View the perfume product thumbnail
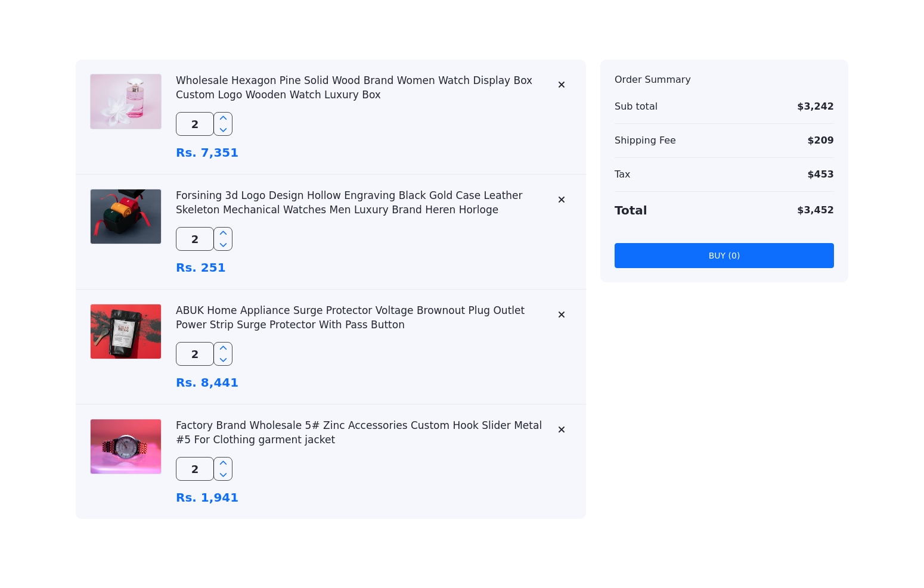Viewport: 924px width, 588px height. click(126, 101)
